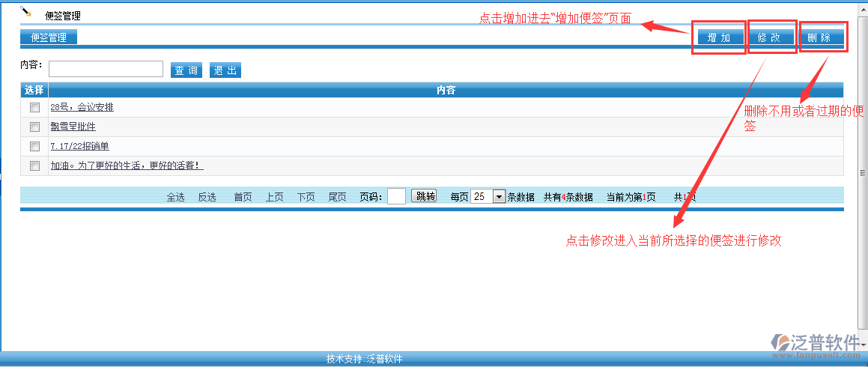Focus the 内容 search input field
The image size is (868, 367).
click(106, 69)
